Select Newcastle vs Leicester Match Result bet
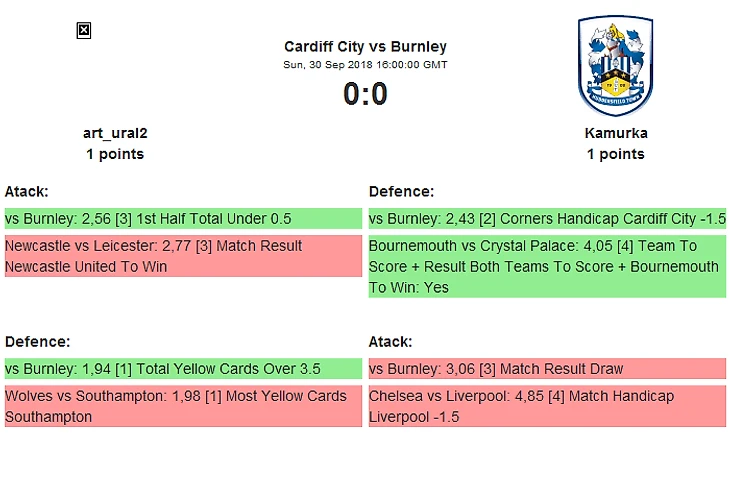Viewport: 730px width, 480px height. pyautogui.click(x=183, y=256)
